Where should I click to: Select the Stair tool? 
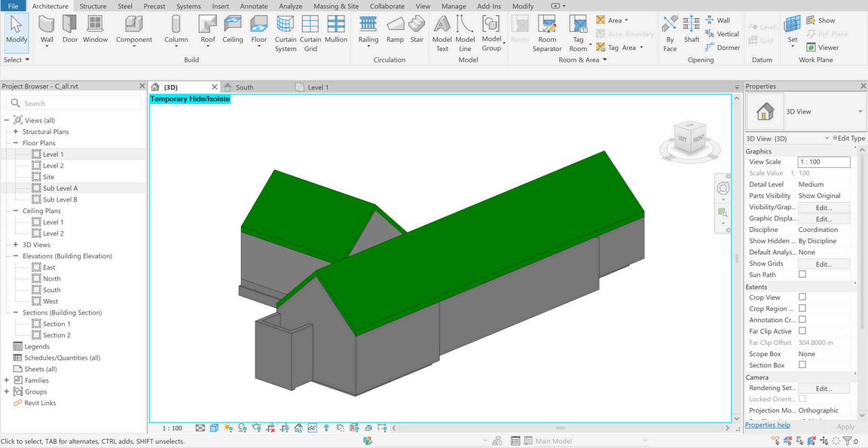coord(417,30)
